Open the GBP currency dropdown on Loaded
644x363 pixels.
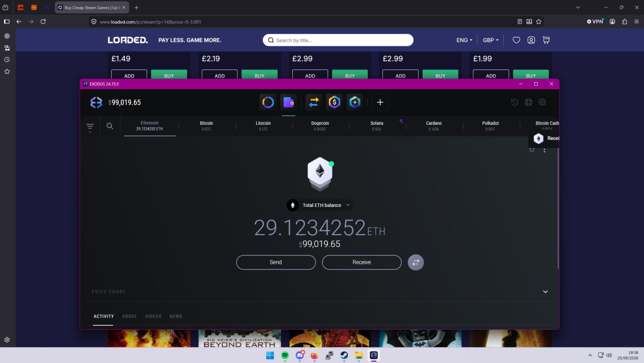pos(491,40)
